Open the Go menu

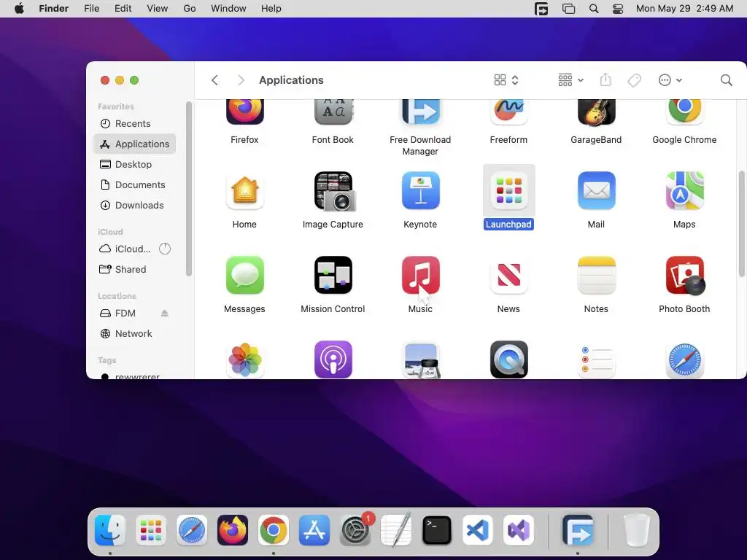tap(190, 9)
